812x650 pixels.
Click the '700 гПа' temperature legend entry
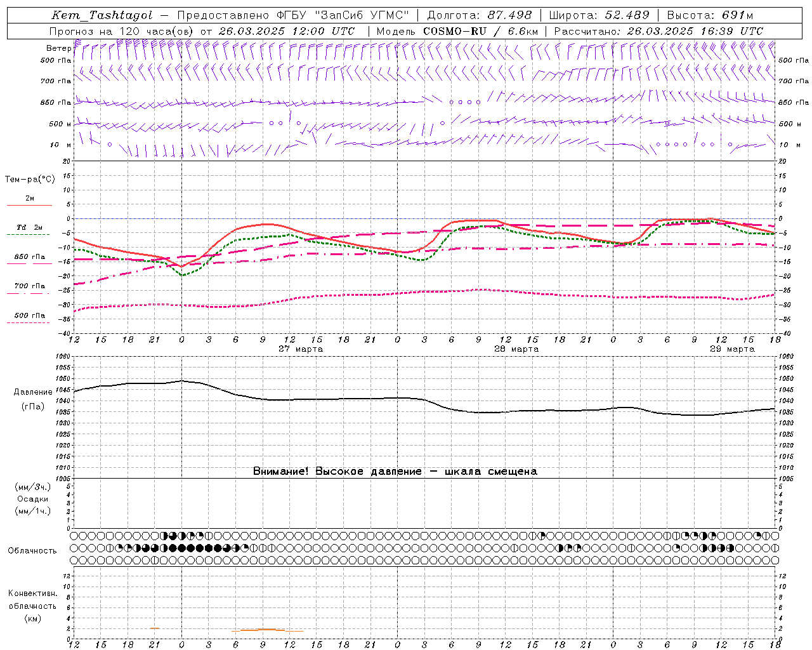(x=30, y=286)
